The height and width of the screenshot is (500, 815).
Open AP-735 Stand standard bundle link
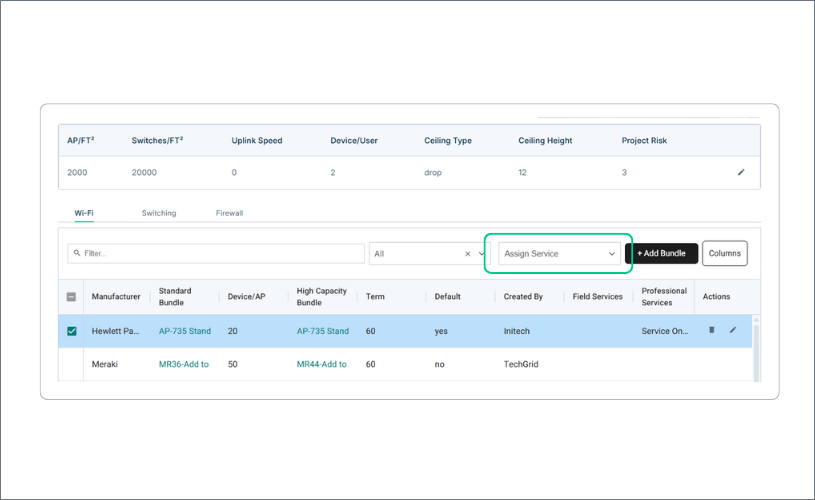185,331
